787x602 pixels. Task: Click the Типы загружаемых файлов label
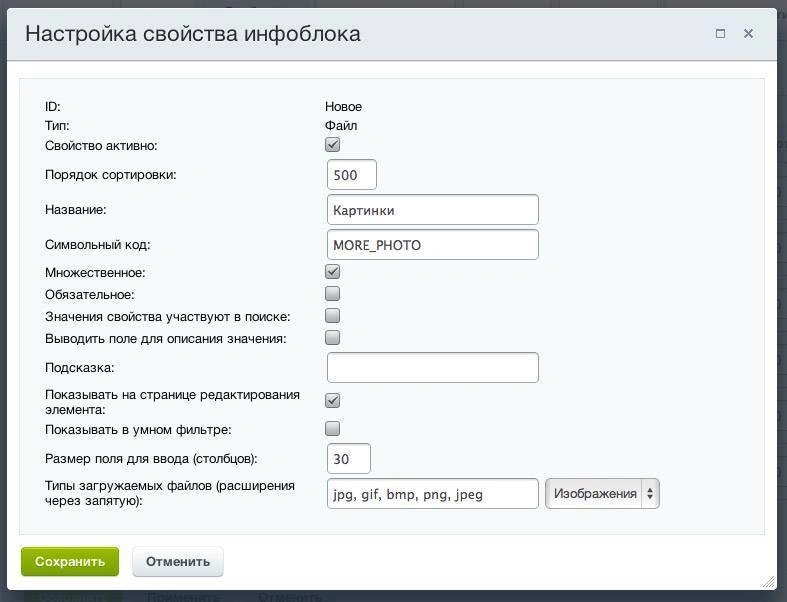pos(170,493)
